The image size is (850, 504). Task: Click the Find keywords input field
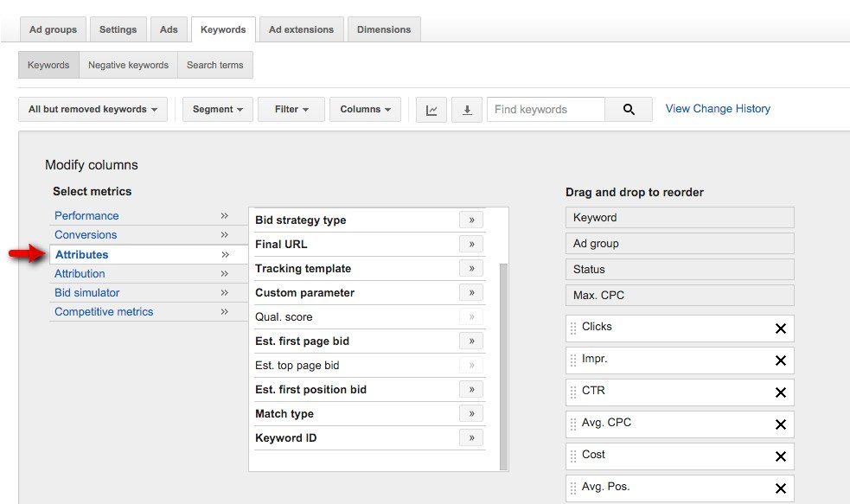tap(546, 109)
